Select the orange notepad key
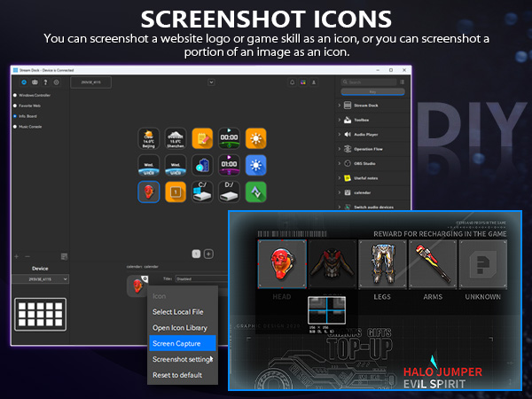Screen dimensions: 532x399 point(202,138)
